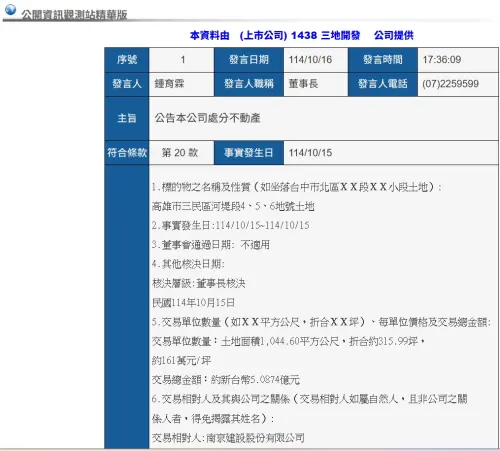Screen dimensions: 500x451
Task: Click the 發言日期 header cell
Action: [x=249, y=60]
